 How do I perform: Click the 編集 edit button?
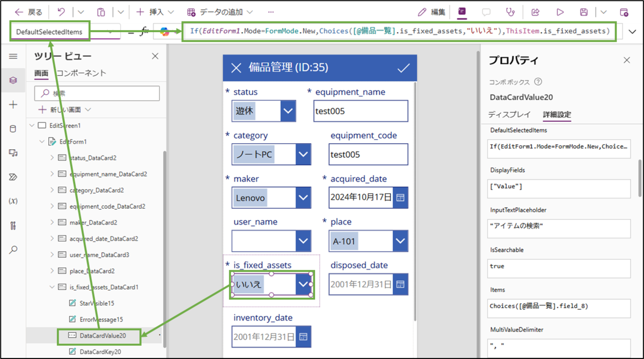point(431,12)
